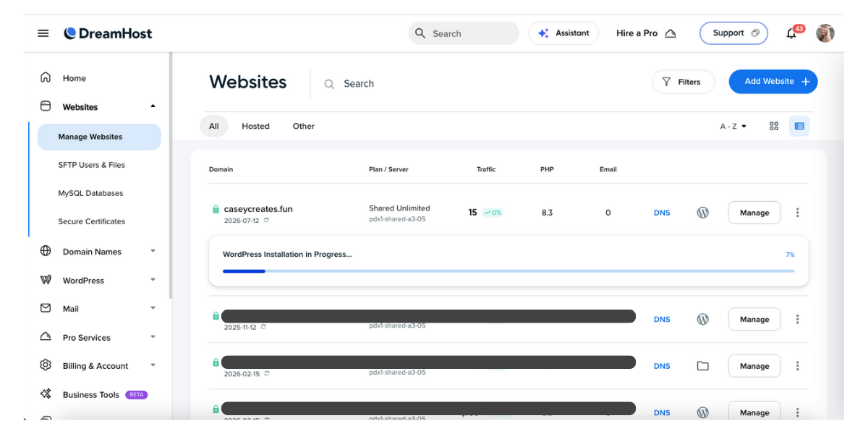Click the caseycreates.fun green lock icon
This screenshot has height=434, width=868.
216,210
